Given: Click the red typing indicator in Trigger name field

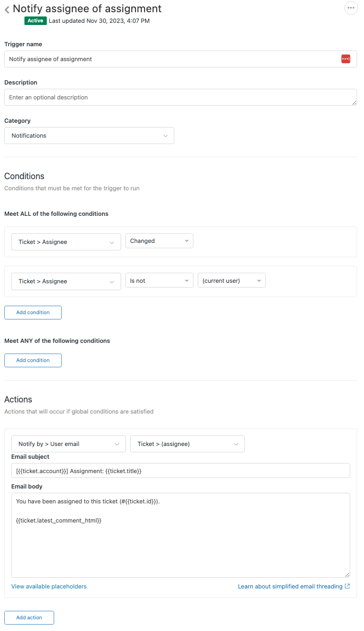Looking at the screenshot, I should [x=346, y=58].
